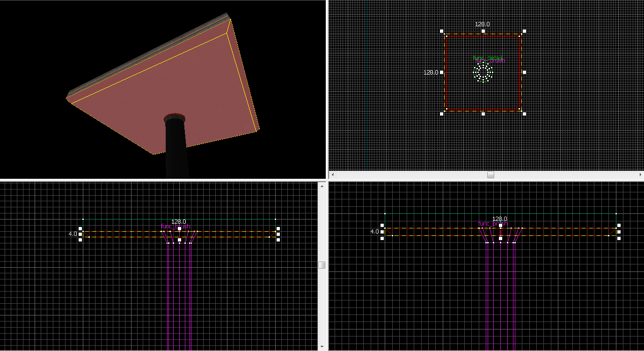Click the red X origin marker in side view
Image resolution: width=644 pixels, height=351 pixels.
500,232
